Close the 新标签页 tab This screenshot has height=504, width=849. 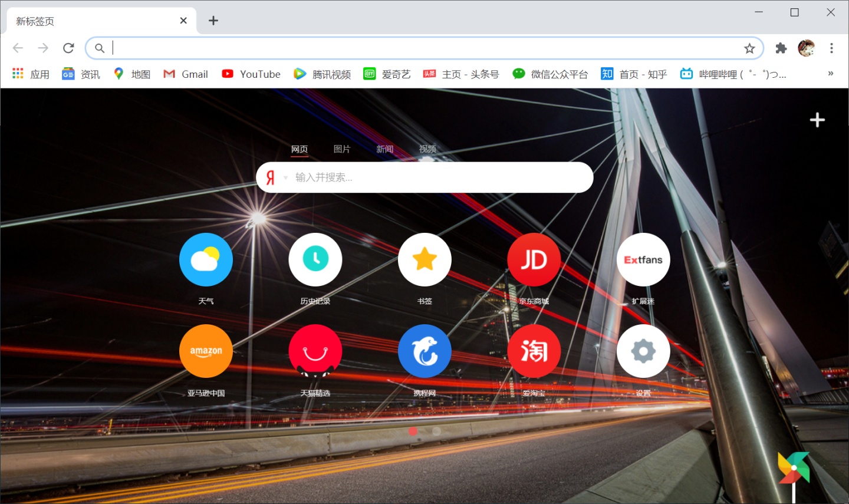pos(183,21)
